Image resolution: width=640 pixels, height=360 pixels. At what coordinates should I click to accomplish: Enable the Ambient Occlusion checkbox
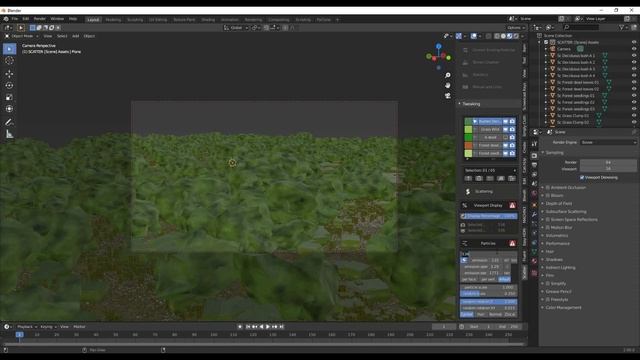(x=548, y=188)
